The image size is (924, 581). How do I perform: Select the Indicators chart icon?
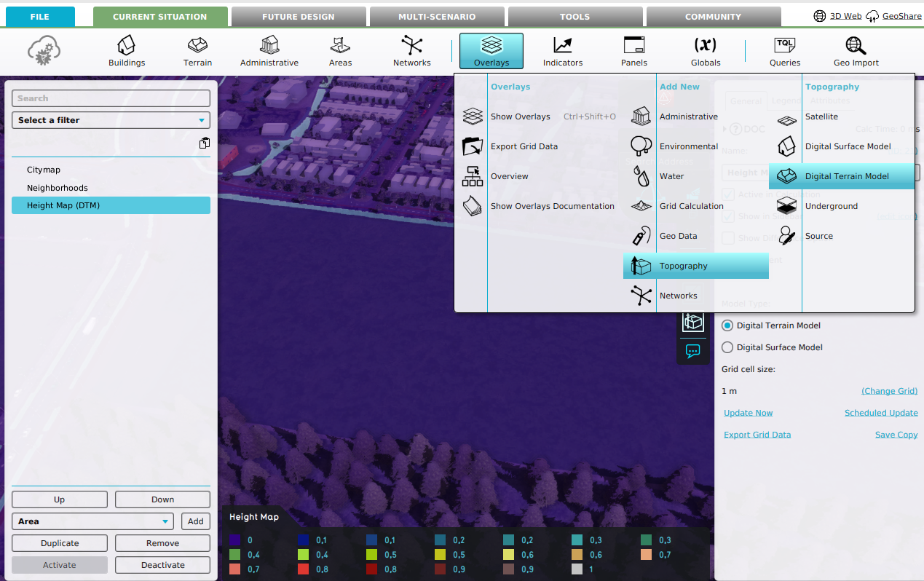[x=563, y=51]
